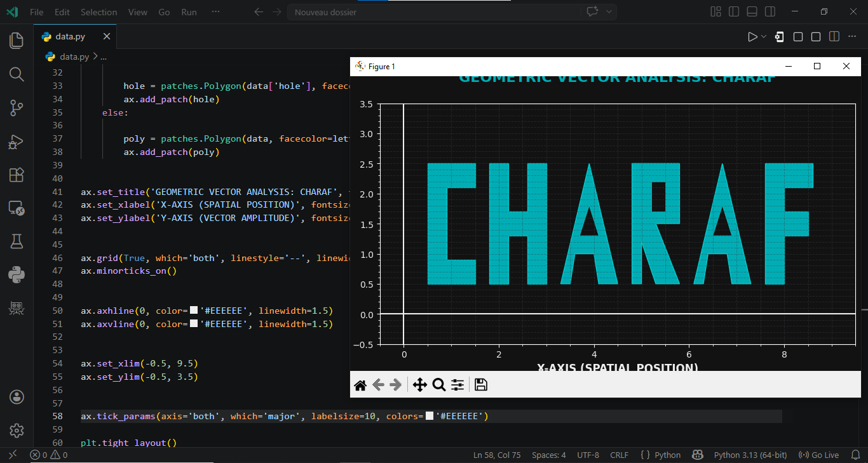Viewport: 868px width, 463px height.
Task: Open errors and warnings count in status bar
Action: coord(49,455)
